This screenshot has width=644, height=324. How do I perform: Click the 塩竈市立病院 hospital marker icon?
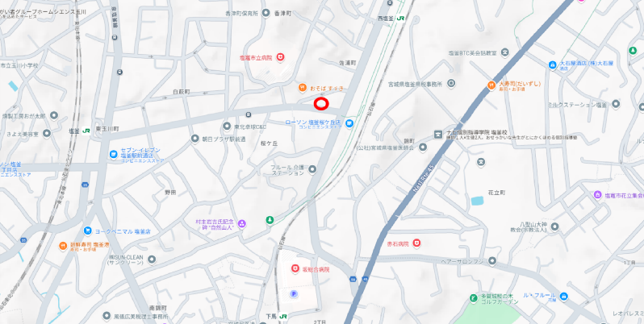281,57
